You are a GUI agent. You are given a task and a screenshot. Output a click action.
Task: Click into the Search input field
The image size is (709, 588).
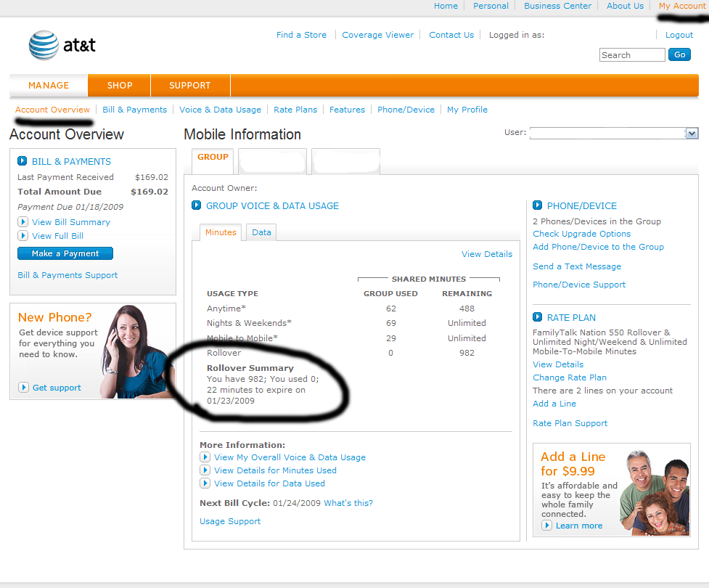click(632, 54)
